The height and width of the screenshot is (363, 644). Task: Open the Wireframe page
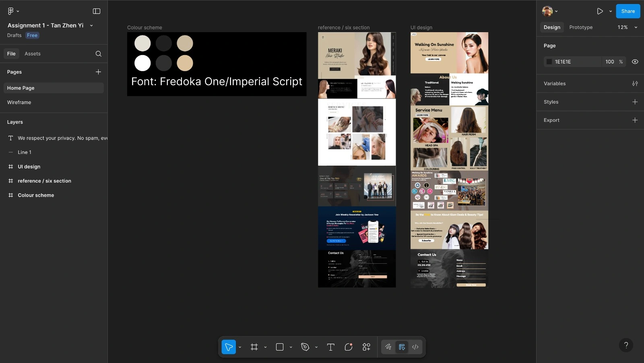pyautogui.click(x=19, y=103)
